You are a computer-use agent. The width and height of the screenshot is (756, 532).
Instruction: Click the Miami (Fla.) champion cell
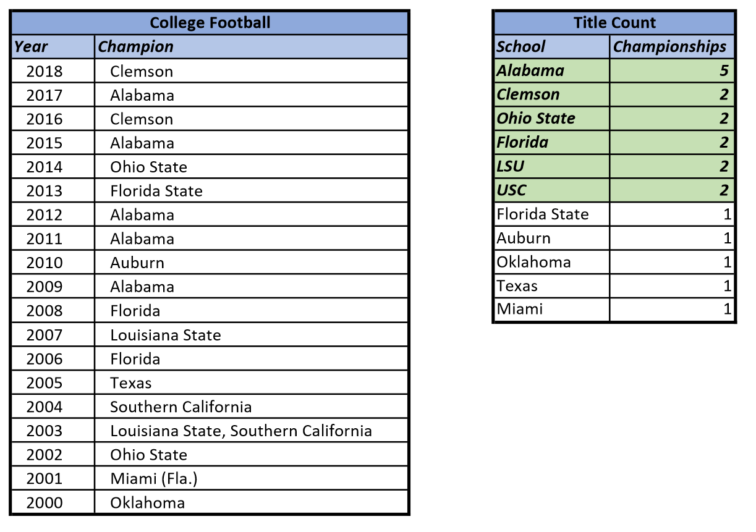(x=154, y=478)
